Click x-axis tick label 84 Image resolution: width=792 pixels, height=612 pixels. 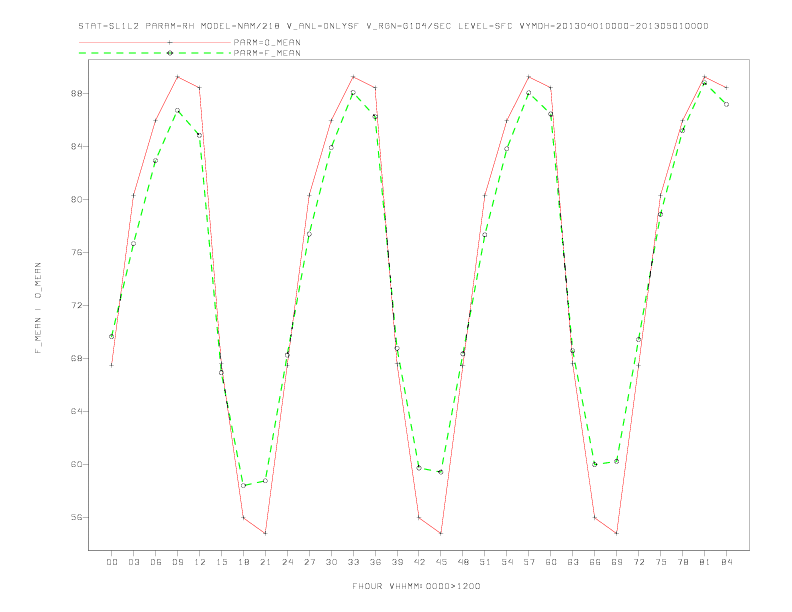coord(726,562)
